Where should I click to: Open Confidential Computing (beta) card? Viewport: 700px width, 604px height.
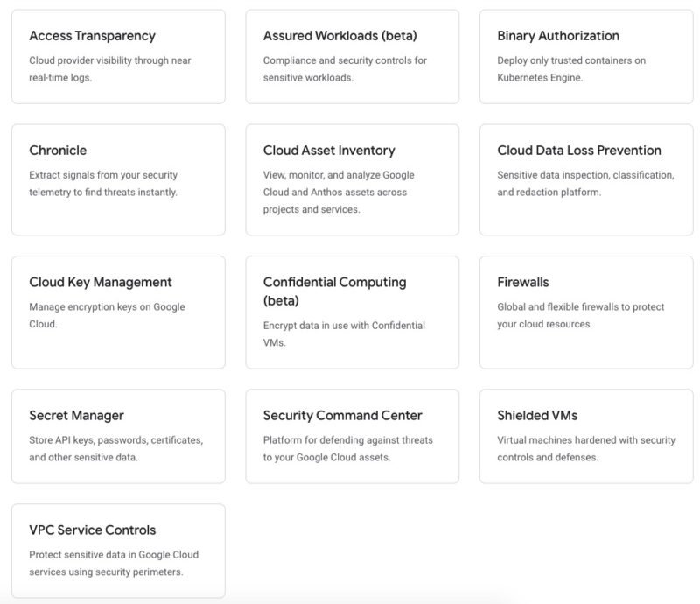(353, 313)
